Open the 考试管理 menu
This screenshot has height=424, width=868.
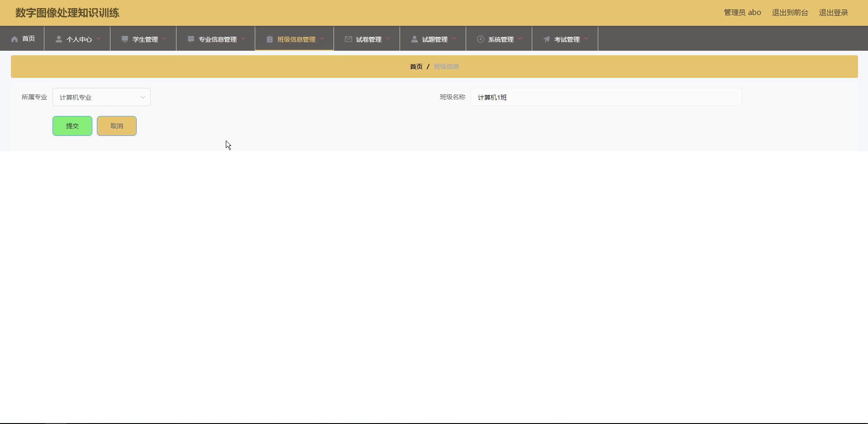pos(565,39)
